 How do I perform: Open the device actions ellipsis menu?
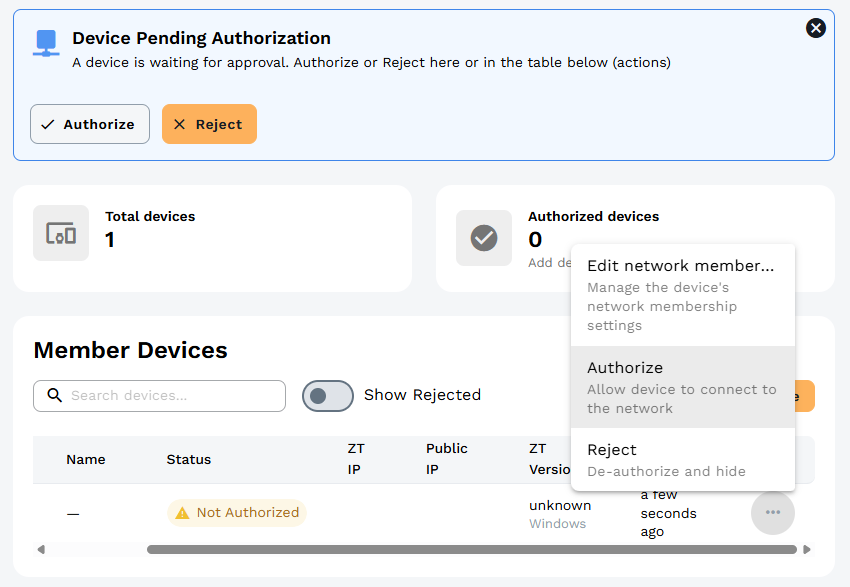click(772, 512)
